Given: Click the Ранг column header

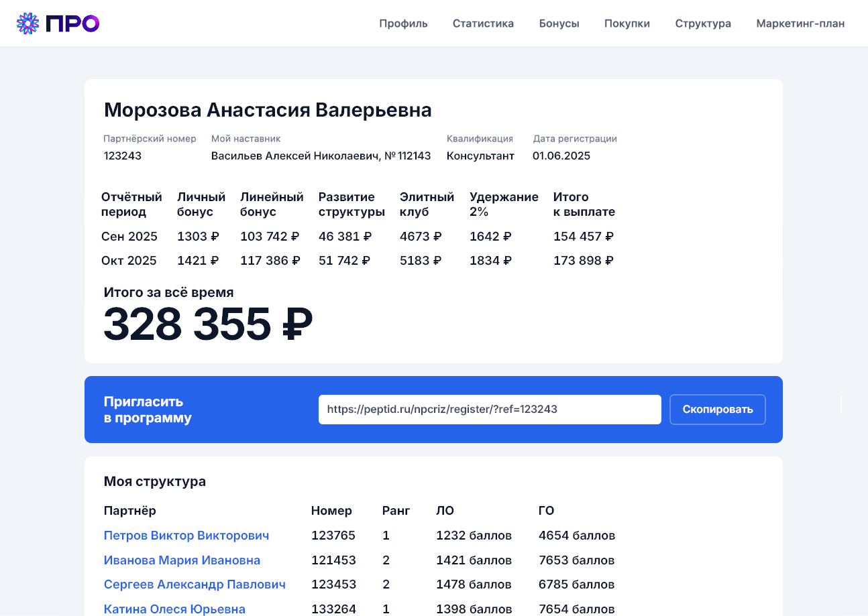Looking at the screenshot, I should [396, 511].
